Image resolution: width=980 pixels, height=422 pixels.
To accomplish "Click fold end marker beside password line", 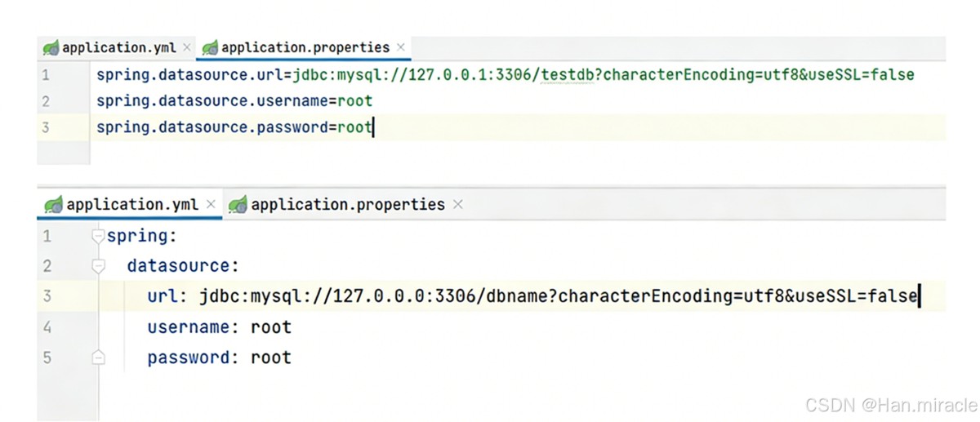I will (98, 358).
